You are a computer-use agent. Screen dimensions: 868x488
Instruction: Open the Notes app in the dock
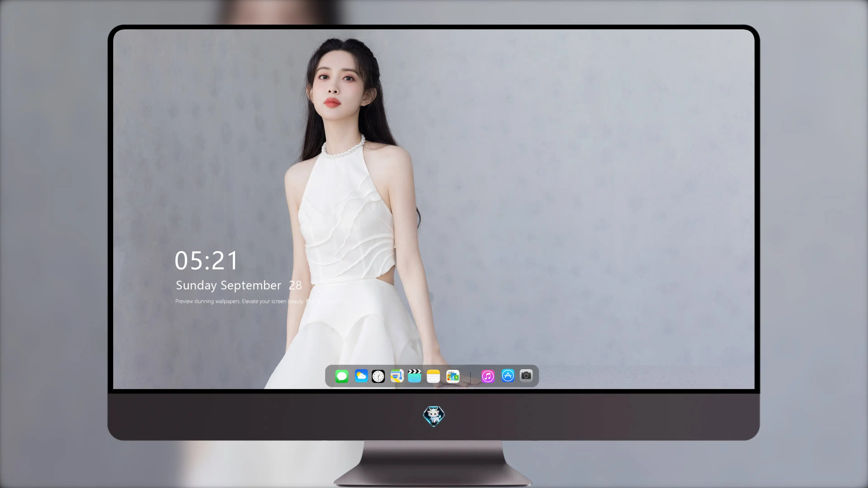(433, 376)
